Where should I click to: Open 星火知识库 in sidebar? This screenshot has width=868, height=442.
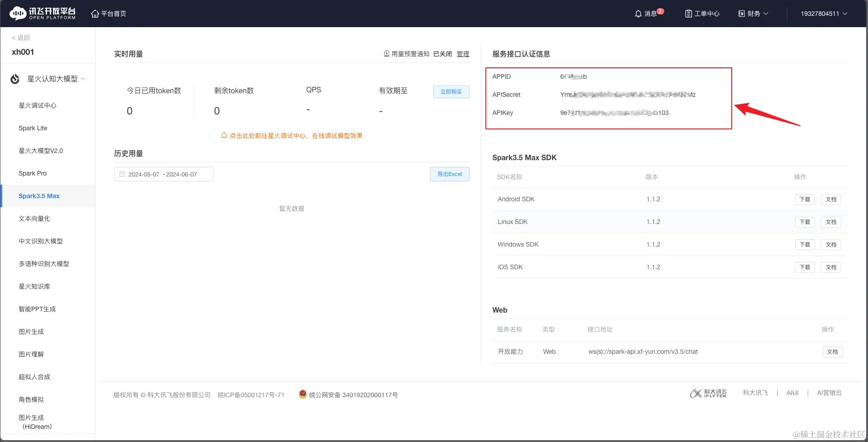click(34, 286)
